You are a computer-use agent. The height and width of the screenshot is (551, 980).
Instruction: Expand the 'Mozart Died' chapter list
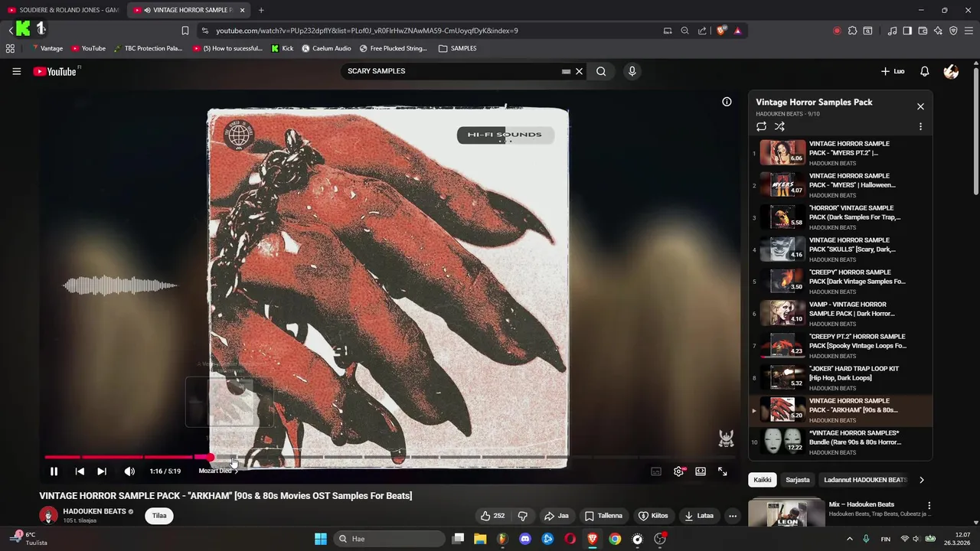[218, 471]
